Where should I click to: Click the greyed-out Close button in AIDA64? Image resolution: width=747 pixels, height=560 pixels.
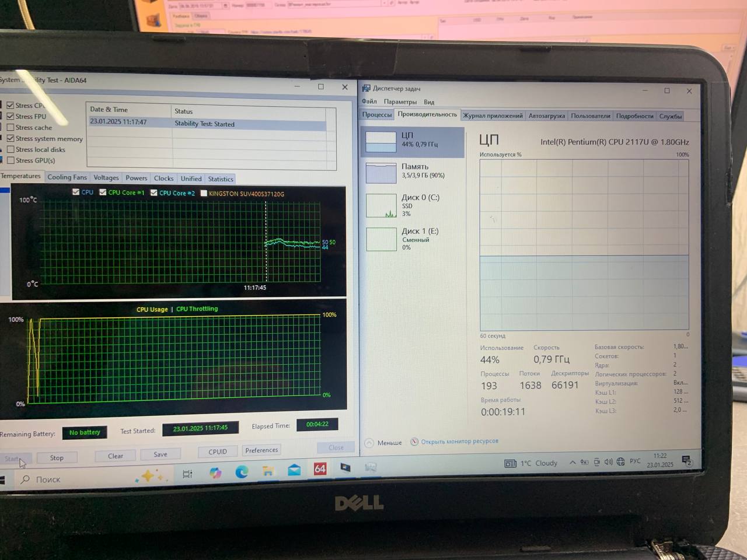[336, 447]
